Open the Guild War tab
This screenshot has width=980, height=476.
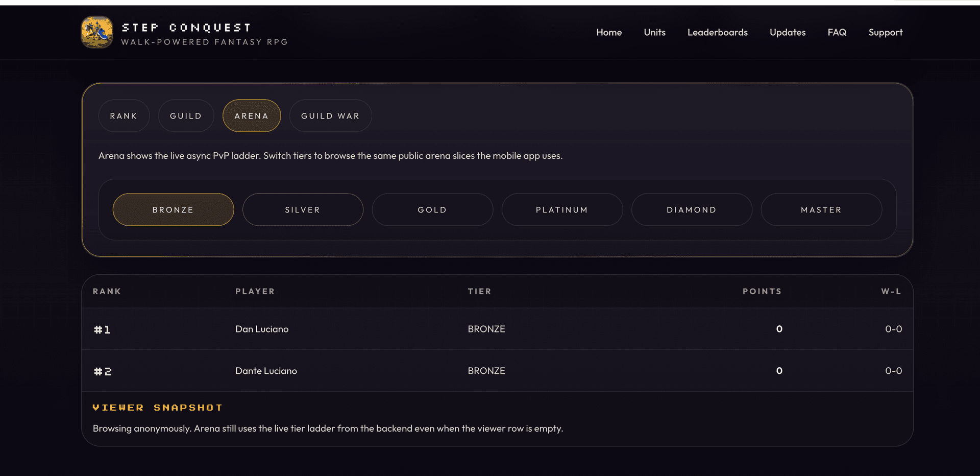(x=330, y=116)
